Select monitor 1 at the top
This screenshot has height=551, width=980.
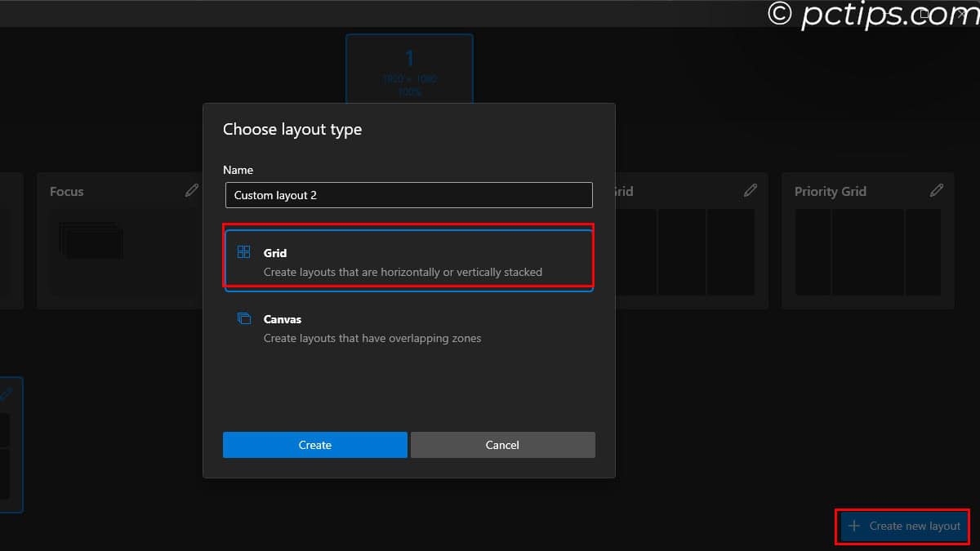tap(409, 69)
